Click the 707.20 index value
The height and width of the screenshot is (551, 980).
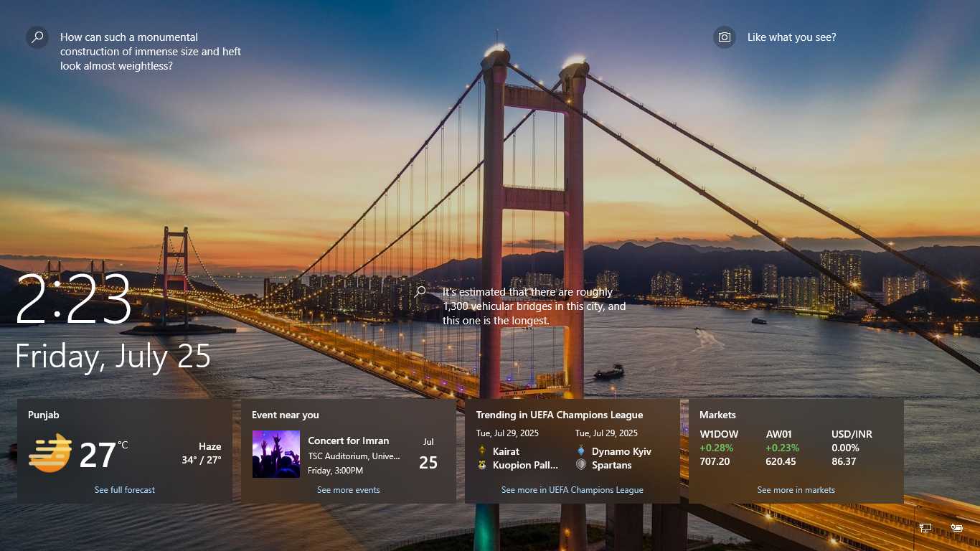pyautogui.click(x=715, y=461)
